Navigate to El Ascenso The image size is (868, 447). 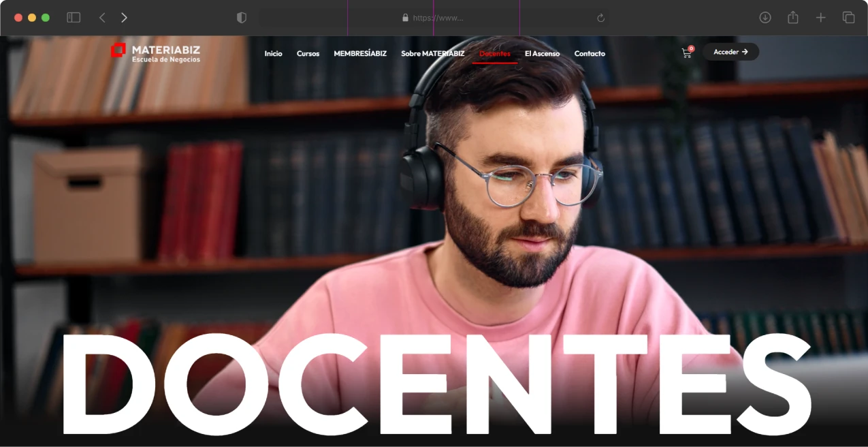pyautogui.click(x=542, y=54)
